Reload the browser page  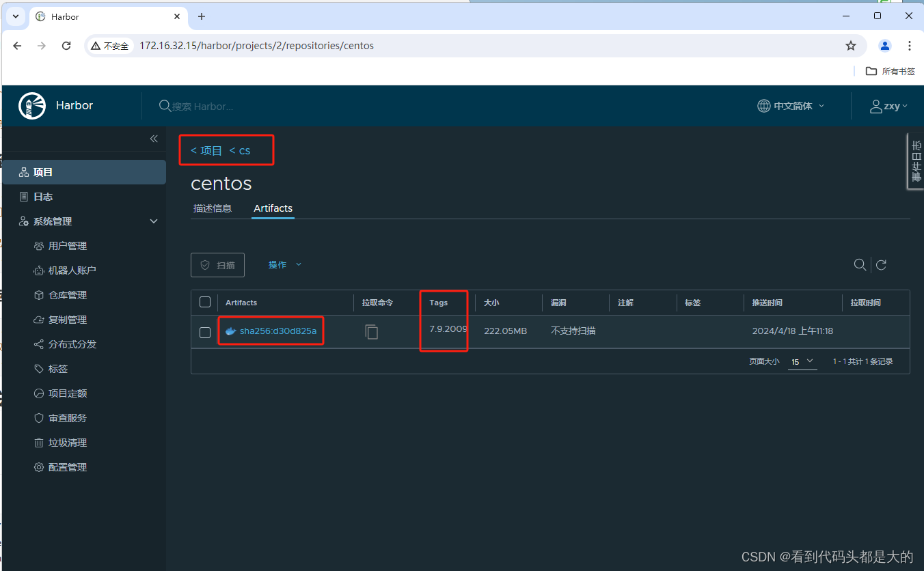pos(66,46)
